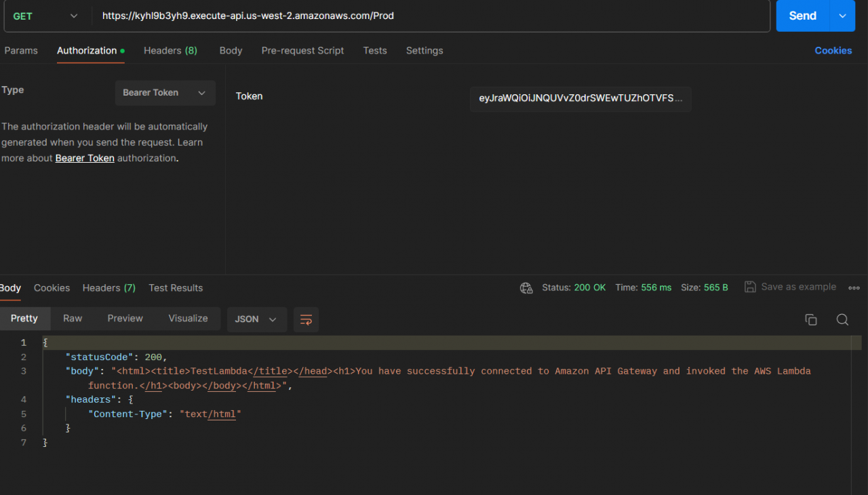Click the copy response icon
868x495 pixels.
[x=810, y=319]
